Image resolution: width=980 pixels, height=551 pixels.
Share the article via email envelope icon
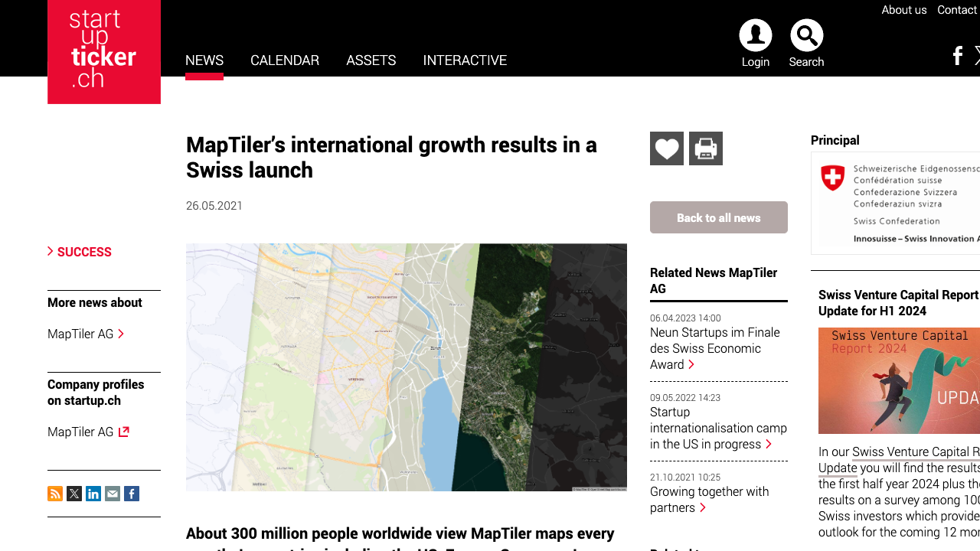[x=112, y=494]
